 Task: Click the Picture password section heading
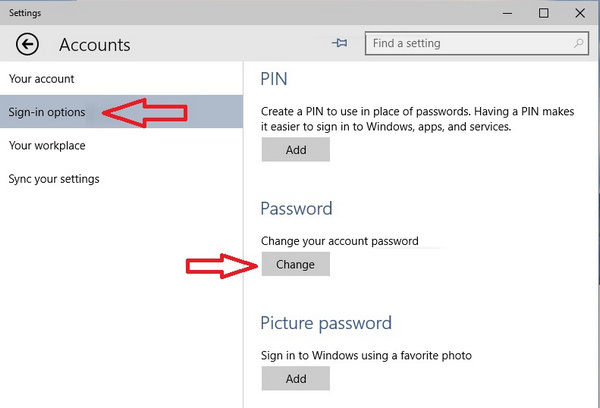[x=326, y=323]
